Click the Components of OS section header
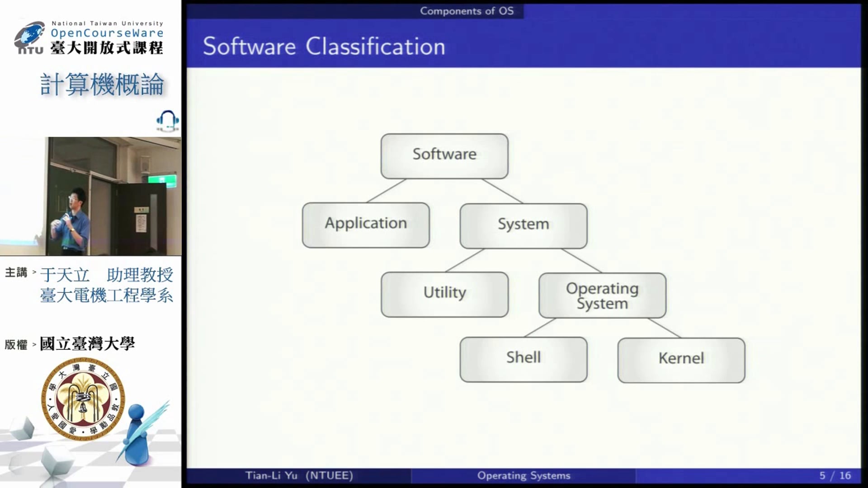 tap(467, 11)
